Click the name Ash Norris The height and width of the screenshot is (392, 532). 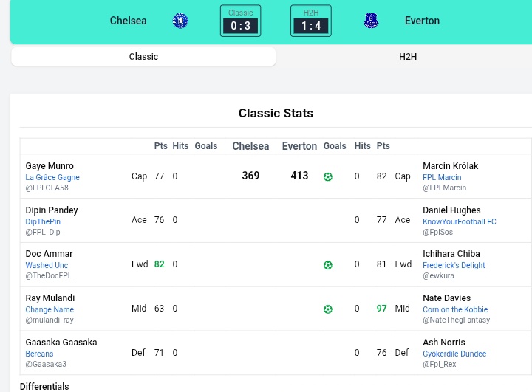click(444, 342)
